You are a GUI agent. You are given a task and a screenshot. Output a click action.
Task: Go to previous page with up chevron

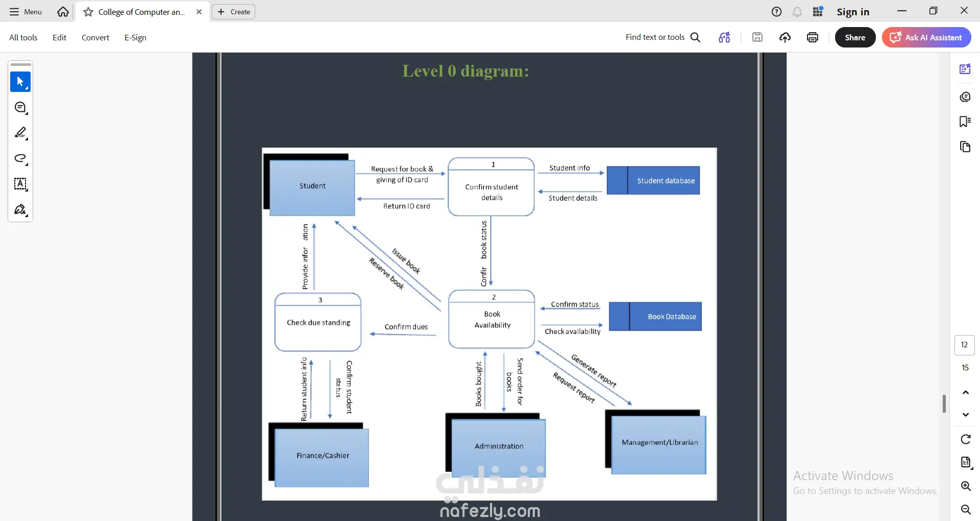pos(965,392)
